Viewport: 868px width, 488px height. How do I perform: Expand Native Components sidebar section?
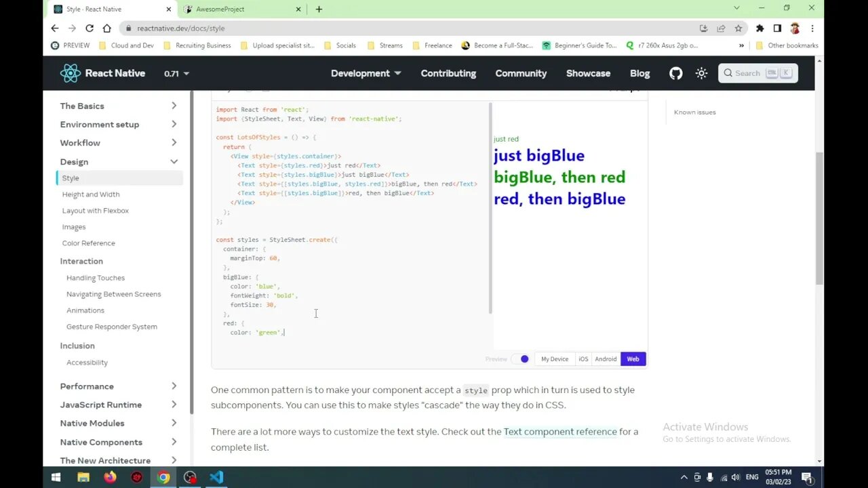coord(119,442)
